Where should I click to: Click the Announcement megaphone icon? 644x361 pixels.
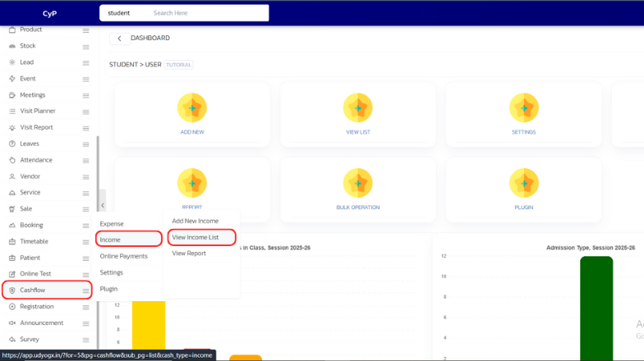11,323
